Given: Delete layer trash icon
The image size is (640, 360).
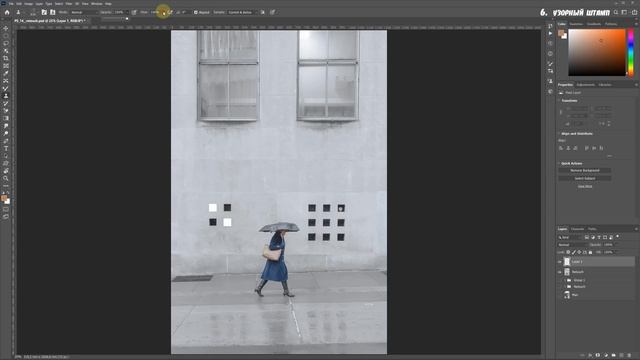Looking at the screenshot, I should pyautogui.click(x=629, y=356).
